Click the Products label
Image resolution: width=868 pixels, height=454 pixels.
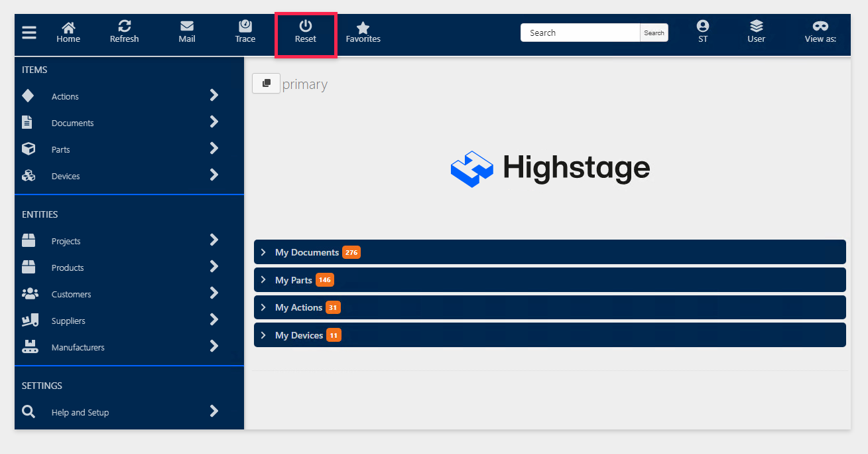[68, 268]
